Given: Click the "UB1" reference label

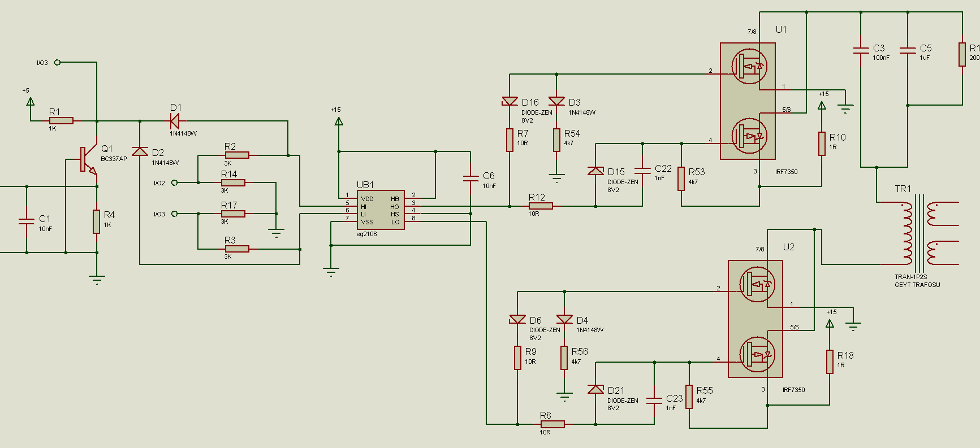Looking at the screenshot, I should click(365, 185).
